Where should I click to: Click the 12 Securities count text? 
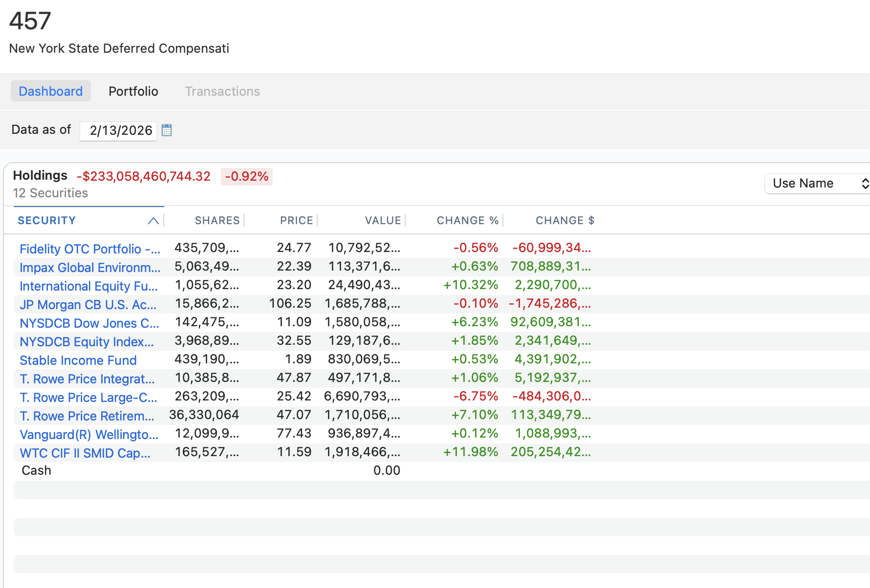point(50,193)
